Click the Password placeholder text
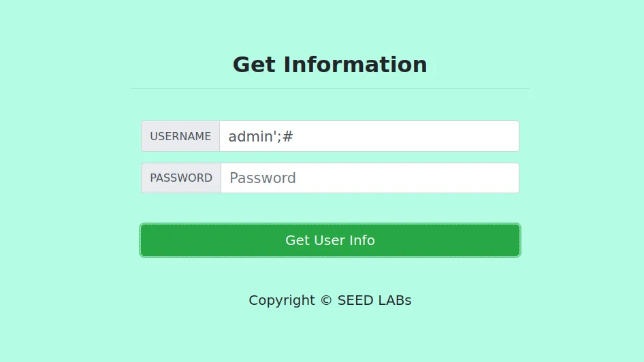 [x=262, y=178]
